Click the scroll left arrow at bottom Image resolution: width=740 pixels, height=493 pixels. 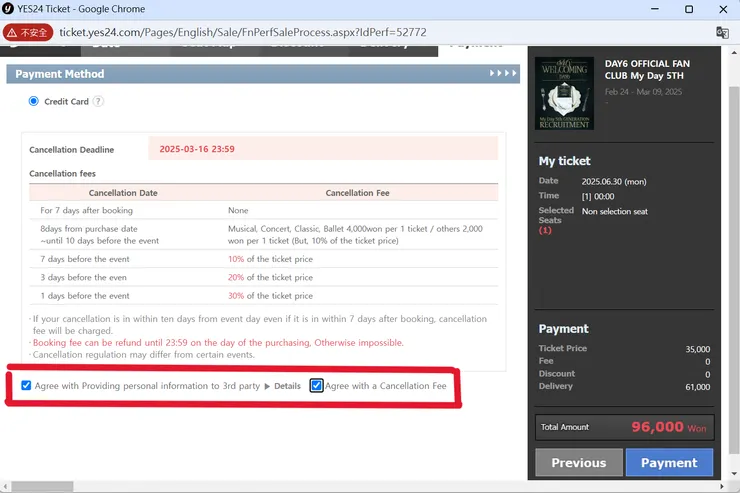pos(5,486)
